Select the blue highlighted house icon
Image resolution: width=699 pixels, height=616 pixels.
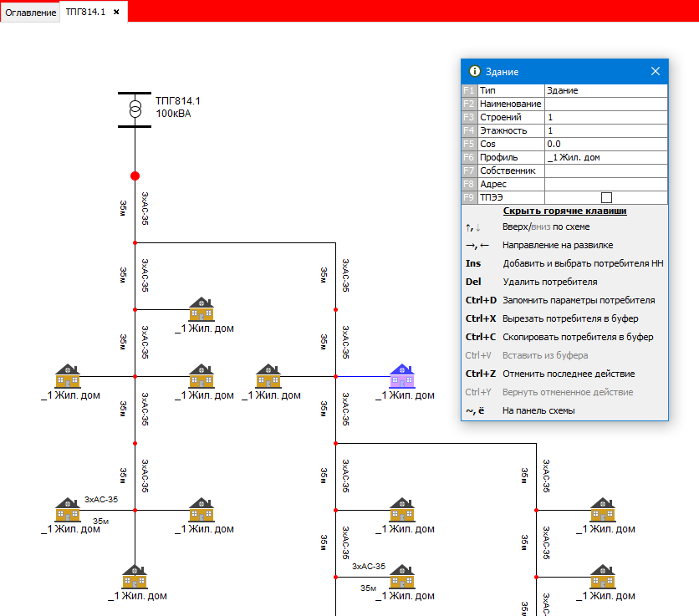[x=402, y=376]
